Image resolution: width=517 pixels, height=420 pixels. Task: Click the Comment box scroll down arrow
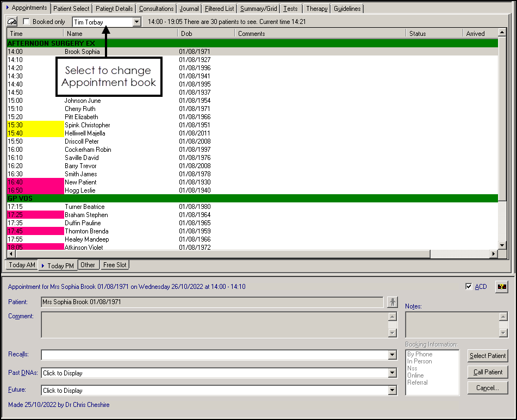coord(393,333)
